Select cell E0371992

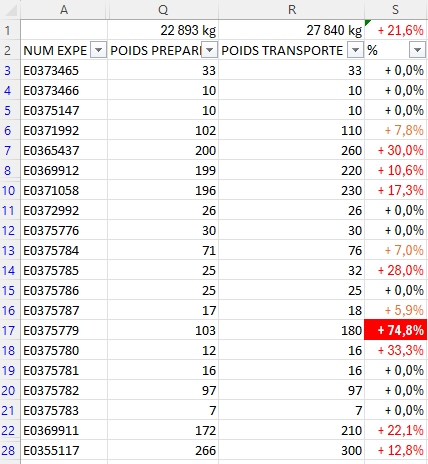point(64,131)
